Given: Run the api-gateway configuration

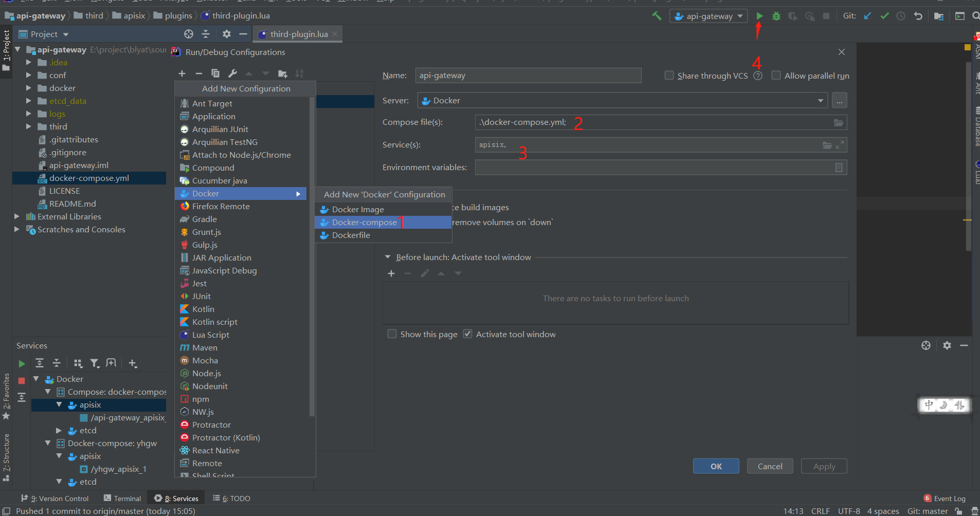Looking at the screenshot, I should coord(759,16).
